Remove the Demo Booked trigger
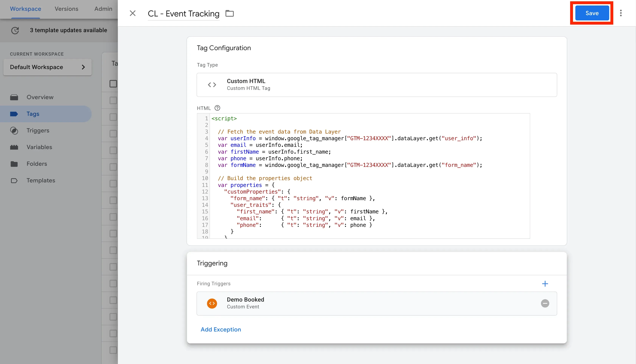Viewport: 636px width, 364px height. 545,303
